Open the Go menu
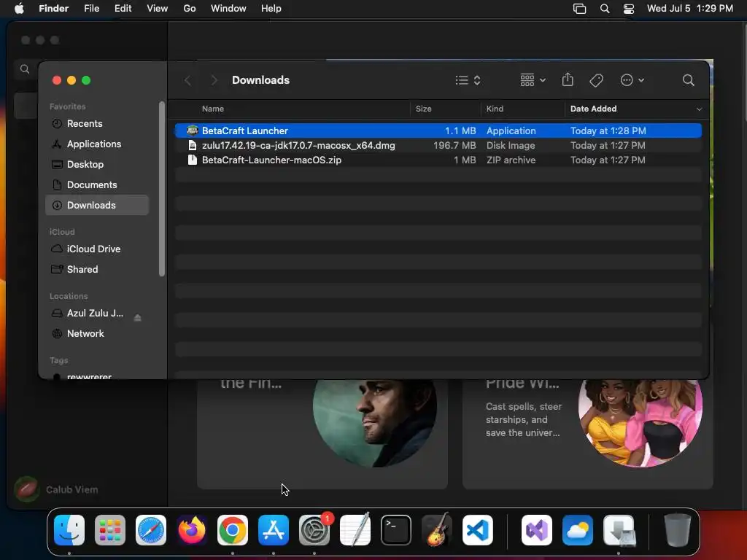This screenshot has height=560, width=747. pos(190,9)
